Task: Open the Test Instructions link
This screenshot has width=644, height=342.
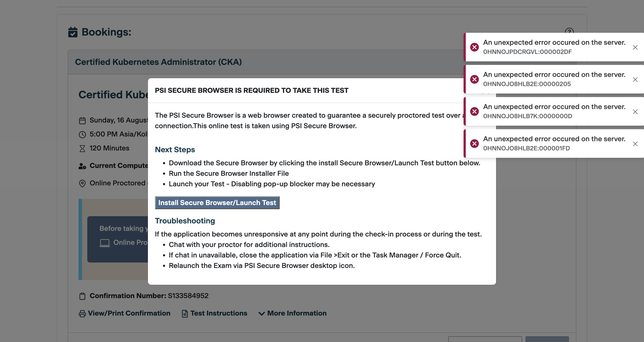Action: 219,313
